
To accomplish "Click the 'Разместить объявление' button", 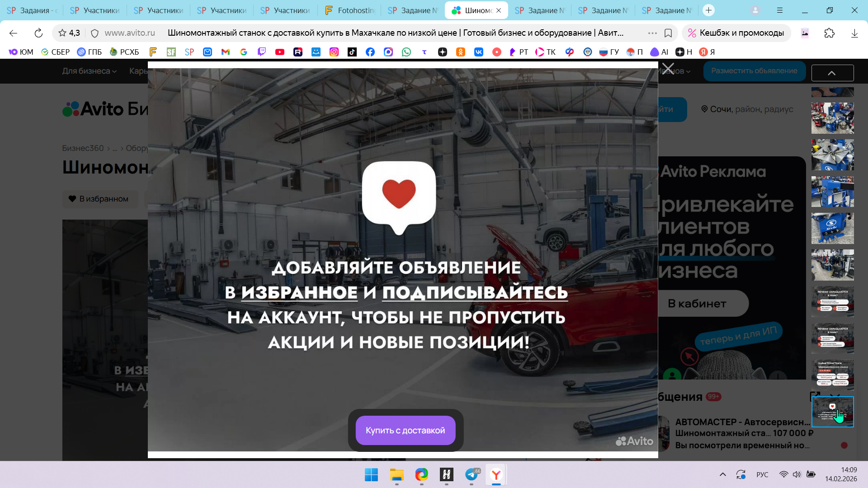I will click(754, 71).
